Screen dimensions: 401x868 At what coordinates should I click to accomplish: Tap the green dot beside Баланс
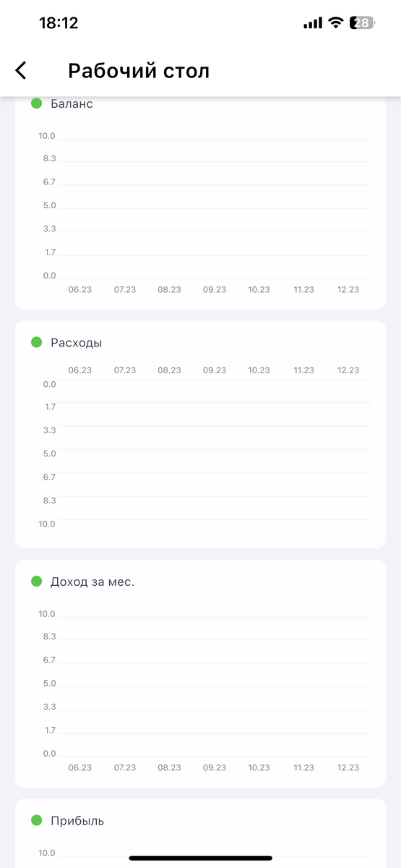coord(37,103)
